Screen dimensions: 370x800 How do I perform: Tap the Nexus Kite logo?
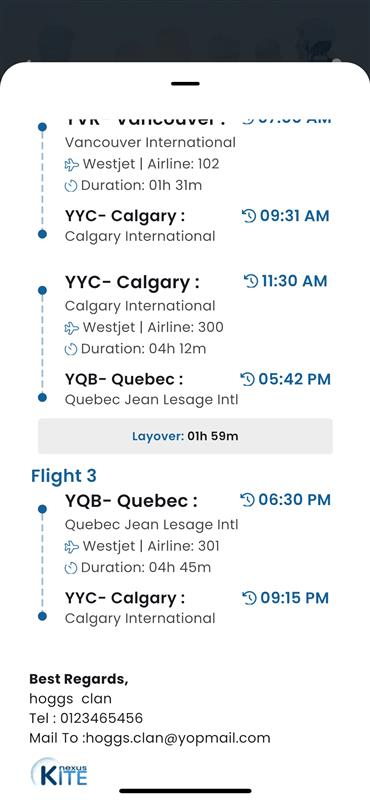click(59, 772)
